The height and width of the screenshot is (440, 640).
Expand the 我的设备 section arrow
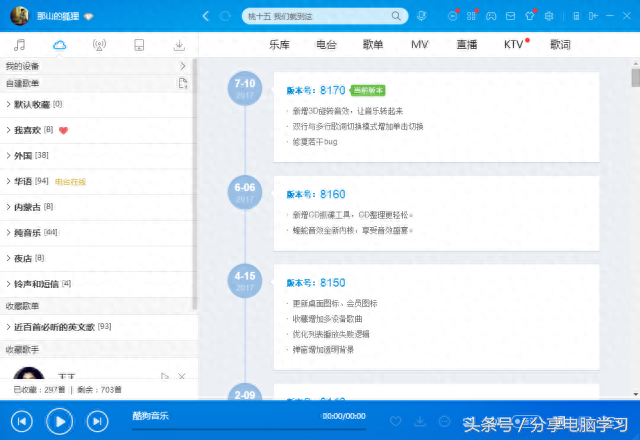coord(182,66)
